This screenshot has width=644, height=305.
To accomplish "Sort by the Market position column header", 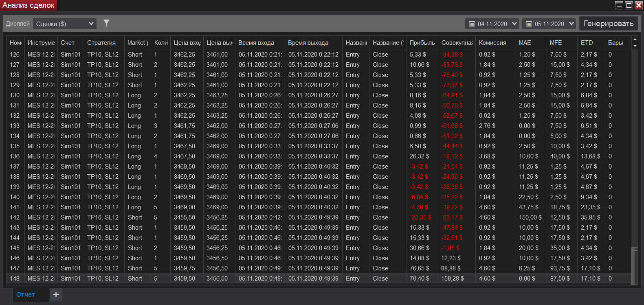I will coord(138,43).
